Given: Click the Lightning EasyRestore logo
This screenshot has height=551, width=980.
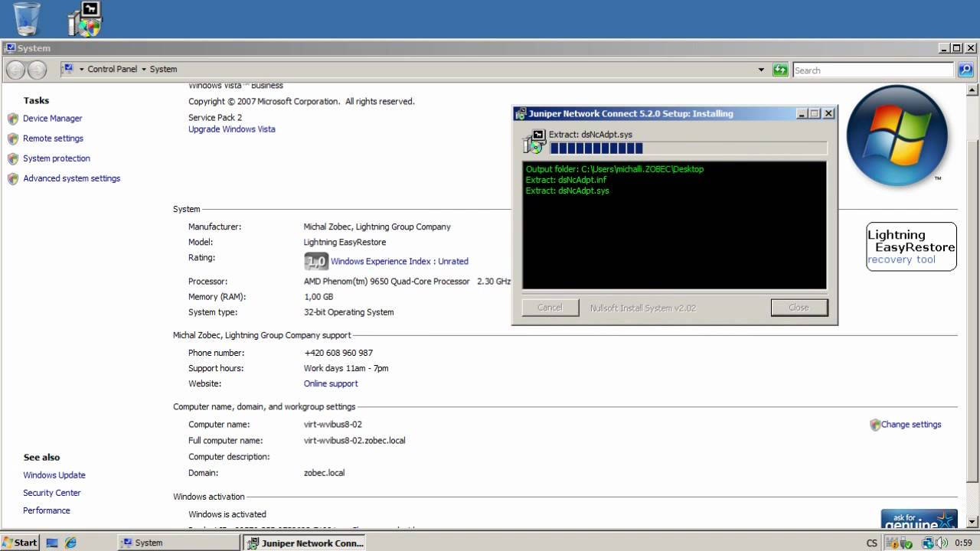Looking at the screenshot, I should [x=911, y=246].
